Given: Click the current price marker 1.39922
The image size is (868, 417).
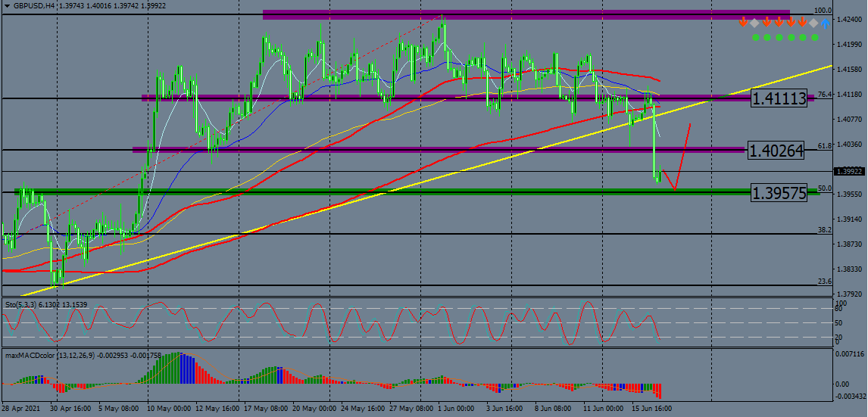Looking at the screenshot, I should pyautogui.click(x=848, y=172).
